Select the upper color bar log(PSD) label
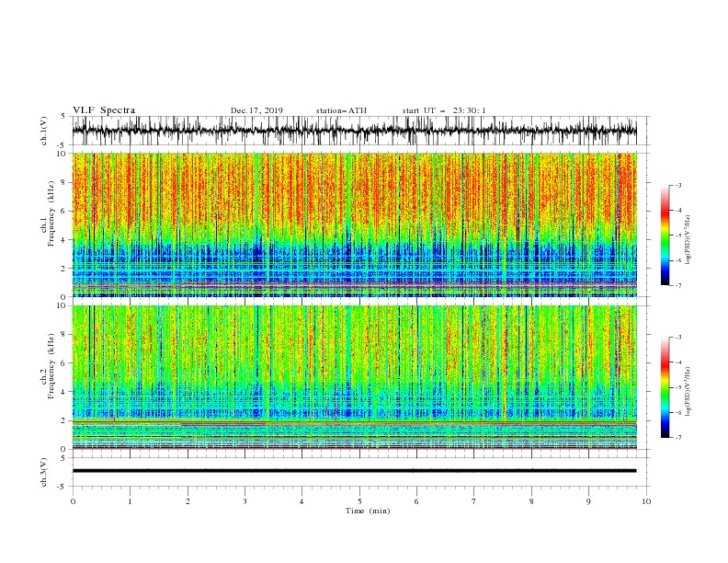Image resolution: width=728 pixels, height=563 pixels. (688, 240)
